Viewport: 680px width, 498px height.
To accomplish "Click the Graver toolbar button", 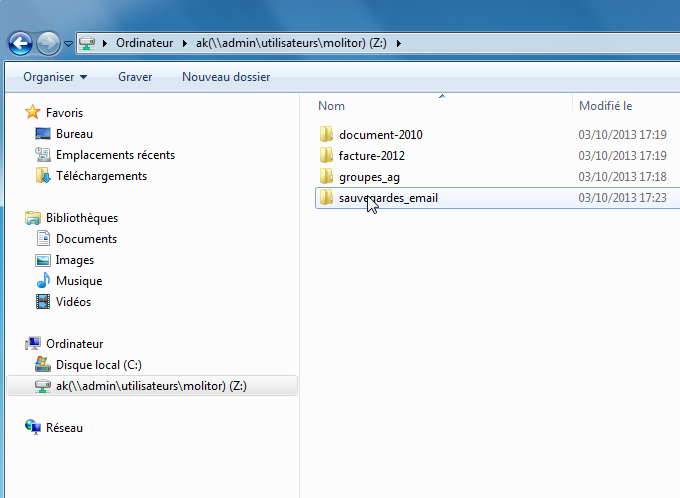I will (x=135, y=77).
